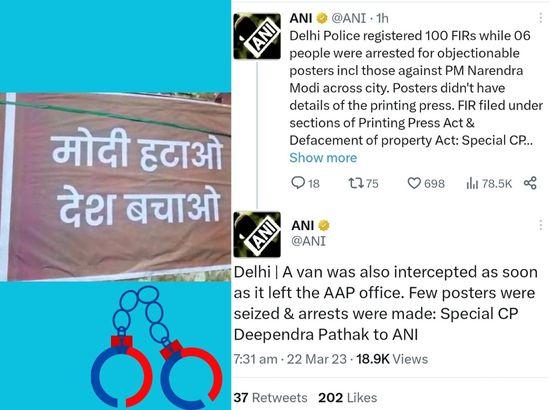The height and width of the screenshot is (410, 550).
Task: Open view analytics icon showing 78.5K
Action: point(472,183)
